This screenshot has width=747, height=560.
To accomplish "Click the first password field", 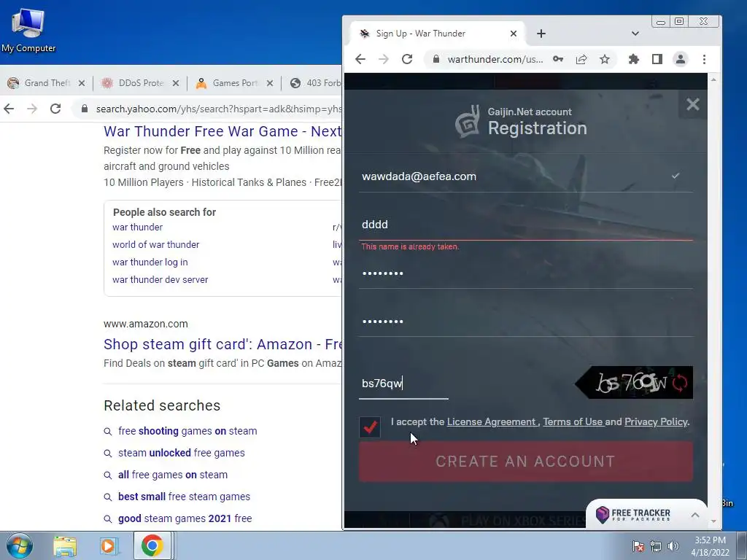I will [525, 273].
